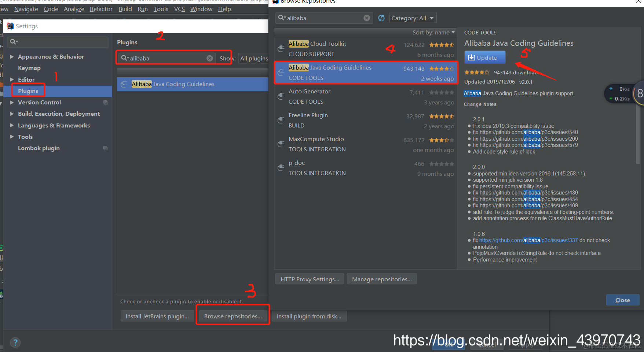Select Keymap in settings tree
Screen dimensions: 644x352
(29, 68)
